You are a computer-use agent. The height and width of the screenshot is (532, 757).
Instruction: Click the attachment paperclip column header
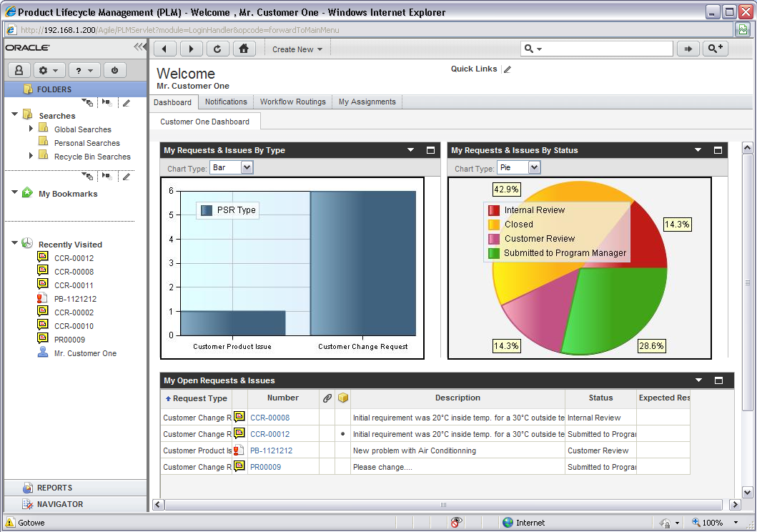[x=327, y=398]
